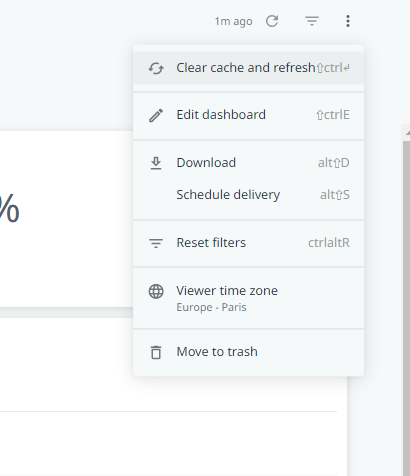The width and height of the screenshot is (410, 476).
Task: Click the scrollbar up arrow
Action: [x=407, y=133]
